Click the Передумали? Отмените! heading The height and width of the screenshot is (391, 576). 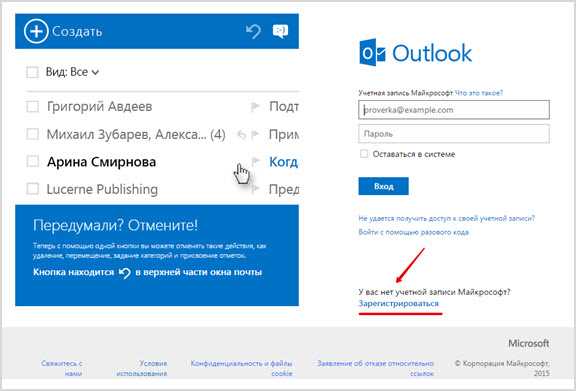115,225
